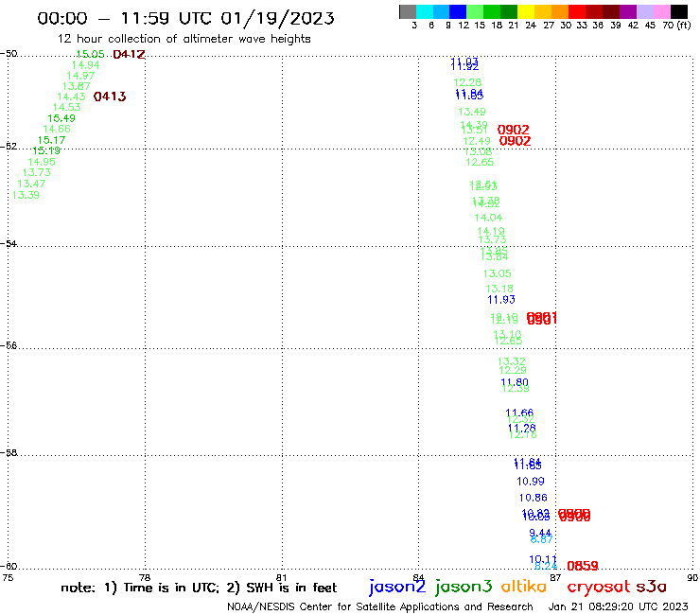The image size is (700, 615).
Task: Select the 14.04 wave height value
Action: click(x=488, y=218)
